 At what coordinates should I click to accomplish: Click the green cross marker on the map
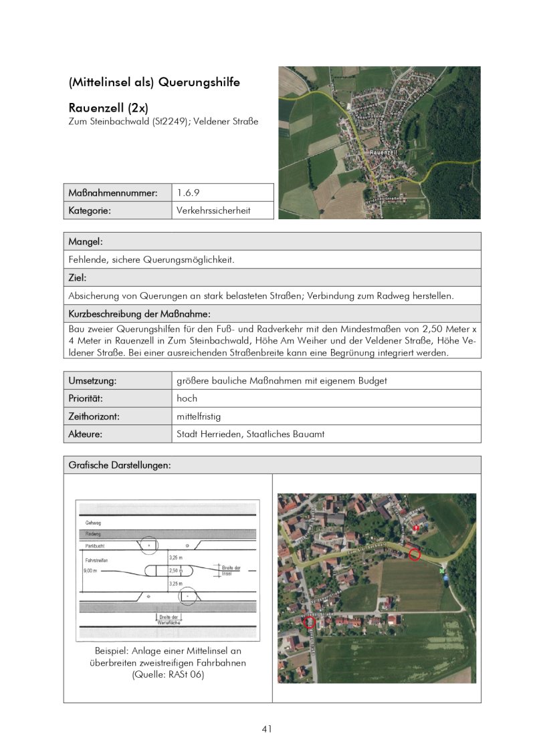pyautogui.click(x=442, y=571)
